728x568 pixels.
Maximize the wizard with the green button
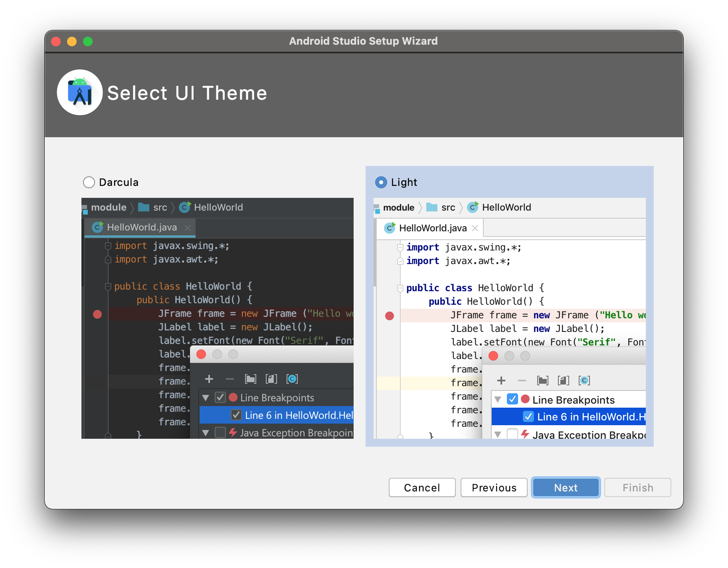(x=88, y=41)
